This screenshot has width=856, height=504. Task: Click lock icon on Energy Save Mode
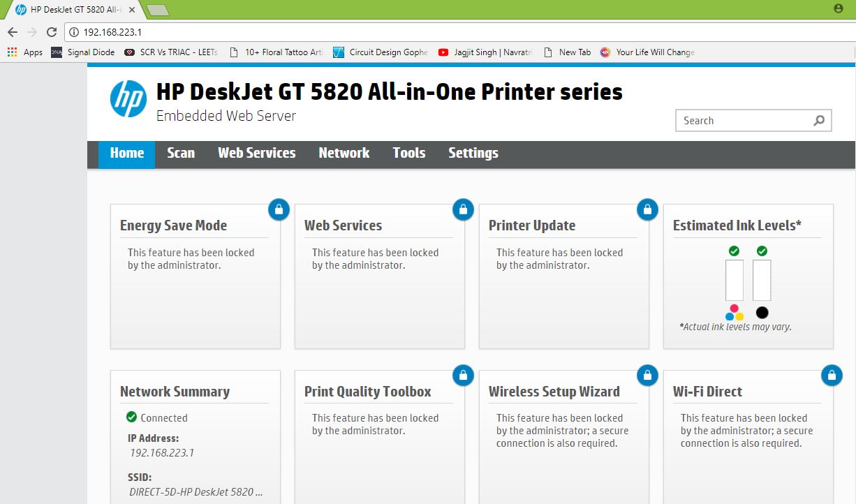(279, 209)
